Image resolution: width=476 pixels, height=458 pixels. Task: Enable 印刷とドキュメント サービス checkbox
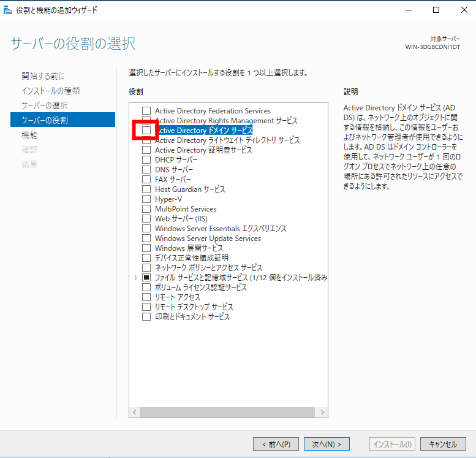pyautogui.click(x=146, y=317)
